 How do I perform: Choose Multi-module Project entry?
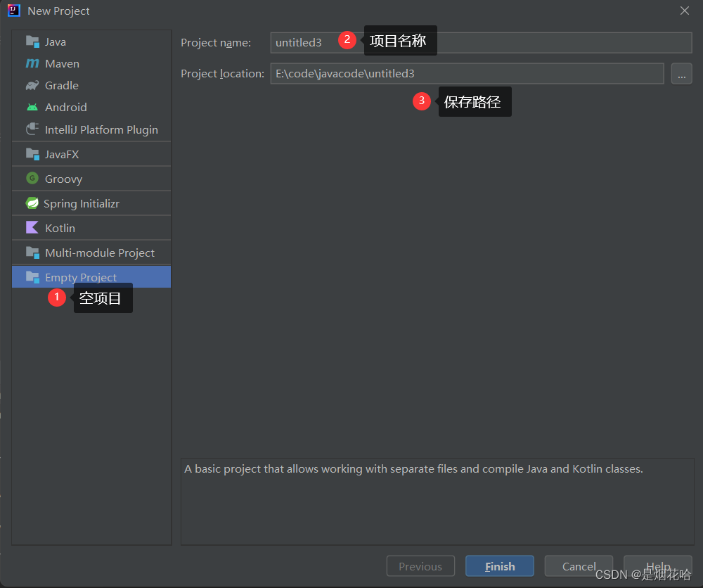click(91, 253)
